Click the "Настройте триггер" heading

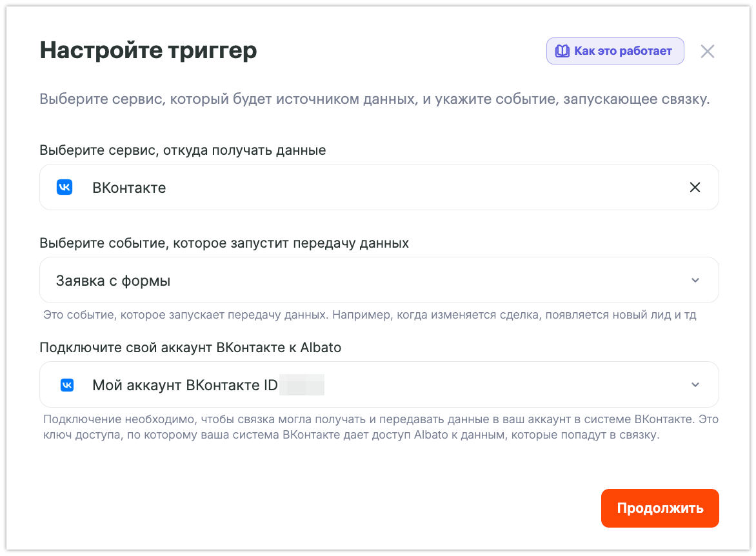(x=148, y=50)
